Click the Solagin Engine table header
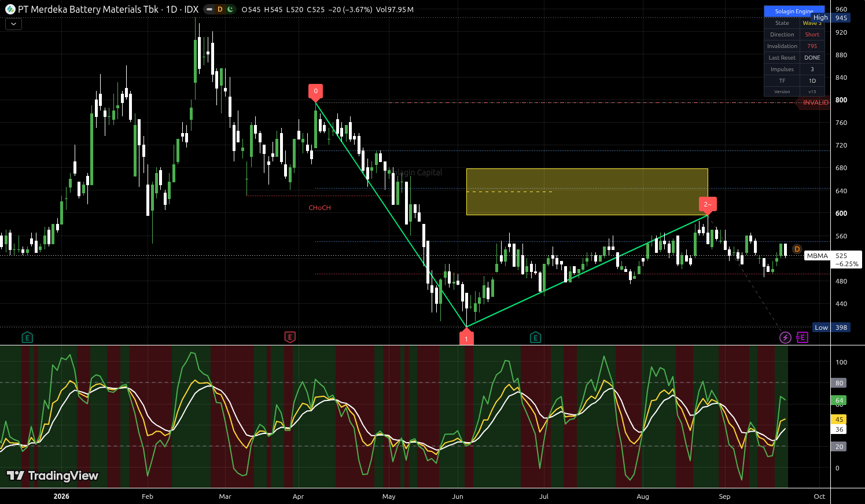This screenshot has height=504, width=865. tap(794, 11)
